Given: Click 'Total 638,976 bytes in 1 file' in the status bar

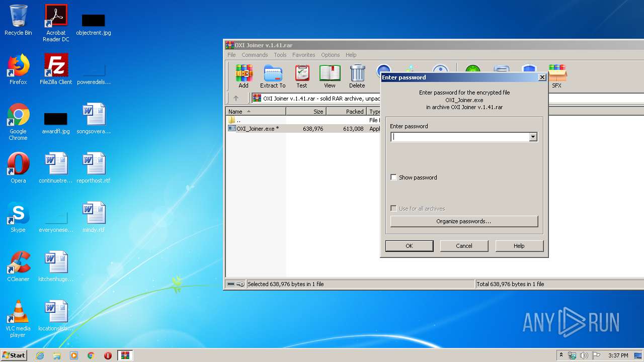Looking at the screenshot, I should pos(510,284).
